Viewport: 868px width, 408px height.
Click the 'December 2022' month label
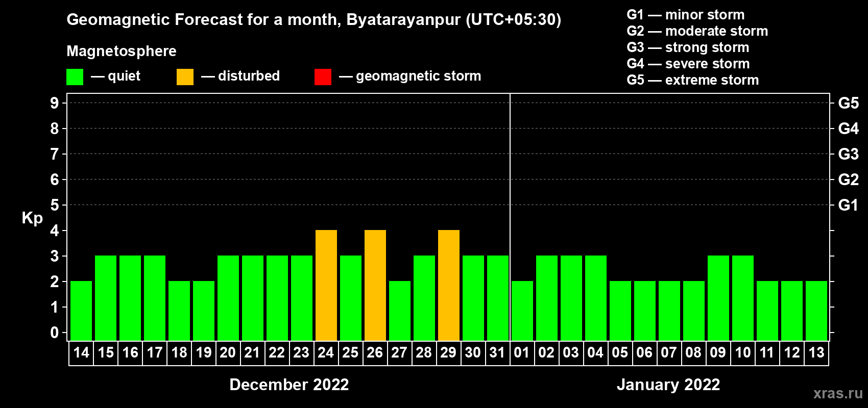click(x=289, y=385)
